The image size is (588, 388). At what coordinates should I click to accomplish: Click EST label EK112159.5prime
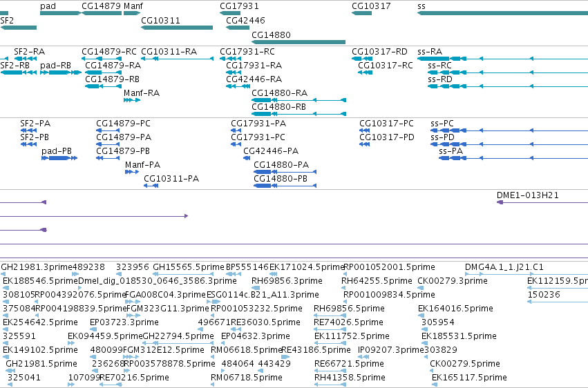coord(557,281)
